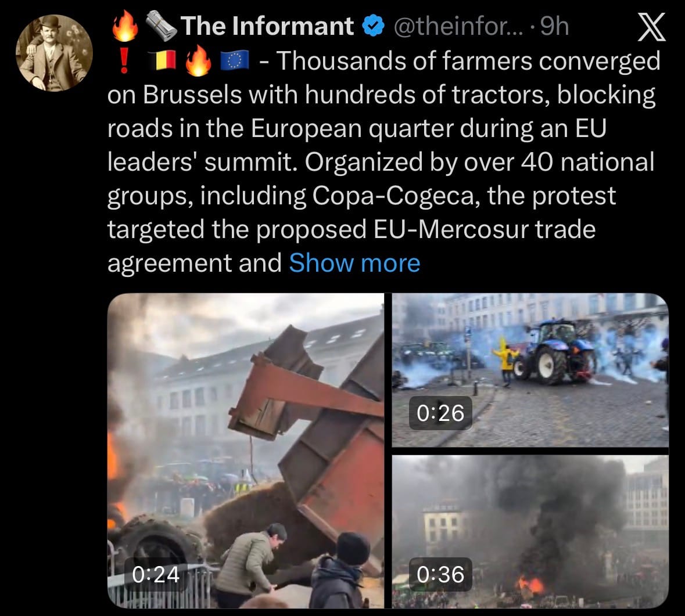Click the fire emoji between the flags

coord(198,60)
